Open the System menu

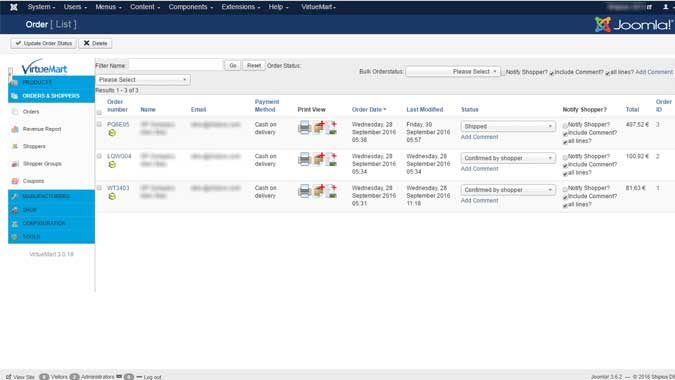point(41,7)
